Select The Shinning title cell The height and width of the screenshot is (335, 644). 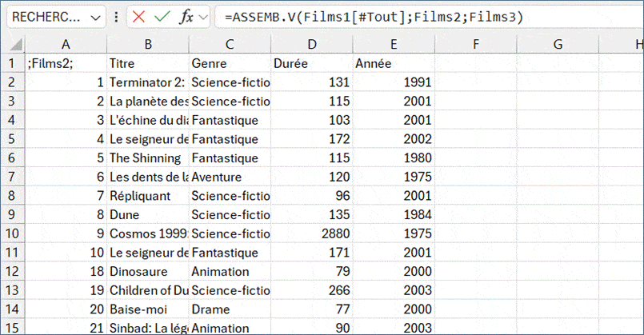(x=148, y=158)
